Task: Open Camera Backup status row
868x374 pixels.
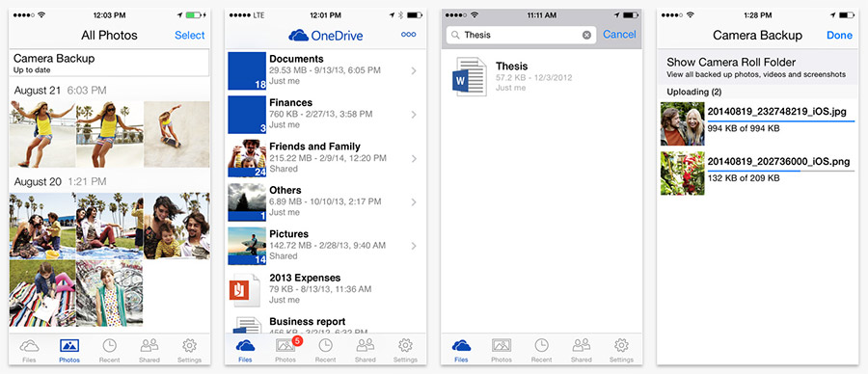Action: (x=109, y=63)
